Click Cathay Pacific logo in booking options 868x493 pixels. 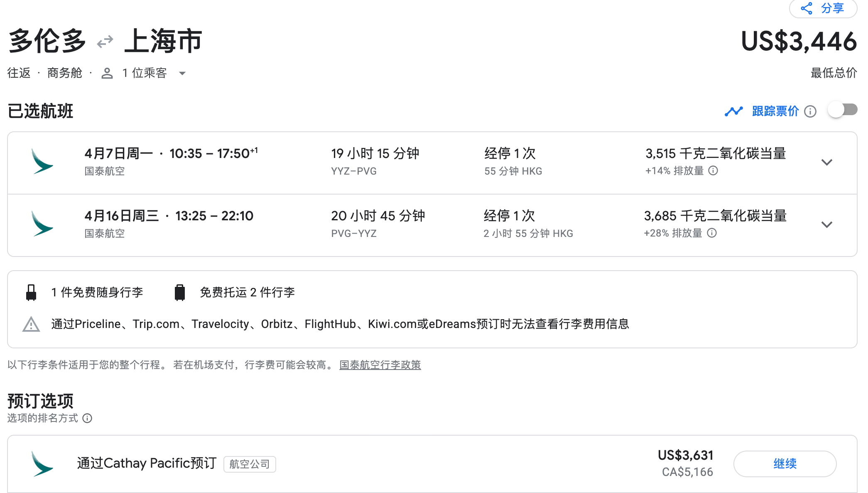(x=42, y=463)
